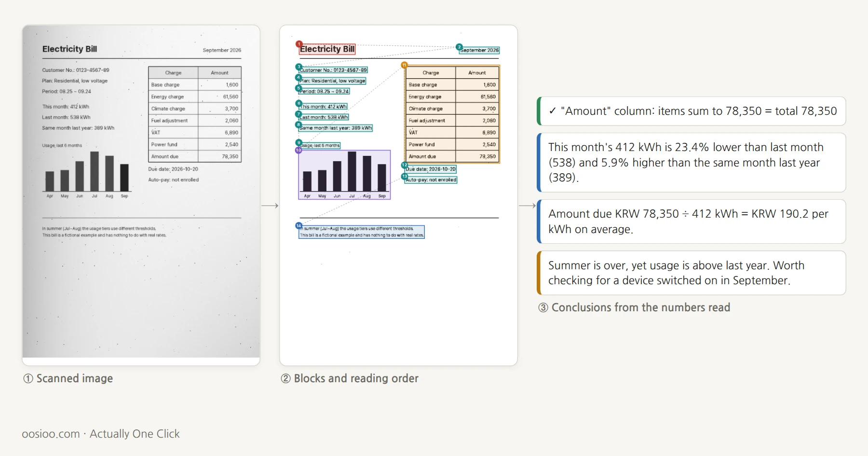Click "VAT" cell in scanned image table
This screenshot has width=868, height=456.
173,132
